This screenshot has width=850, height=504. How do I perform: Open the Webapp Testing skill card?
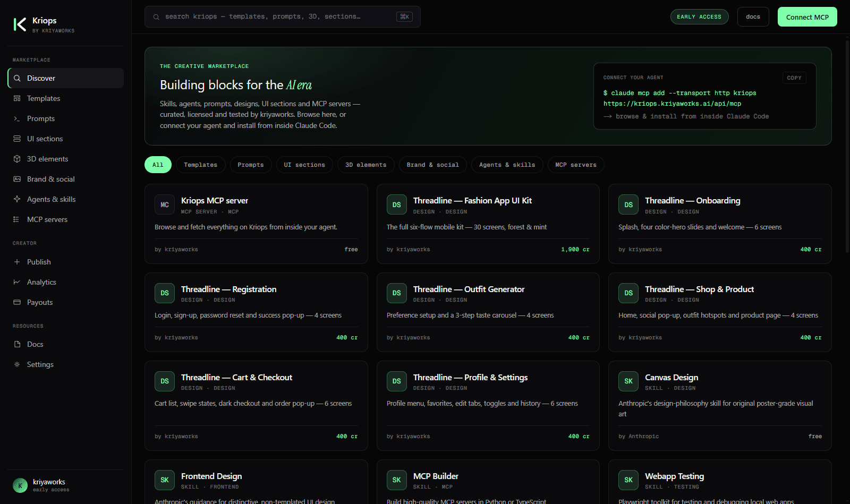point(720,482)
